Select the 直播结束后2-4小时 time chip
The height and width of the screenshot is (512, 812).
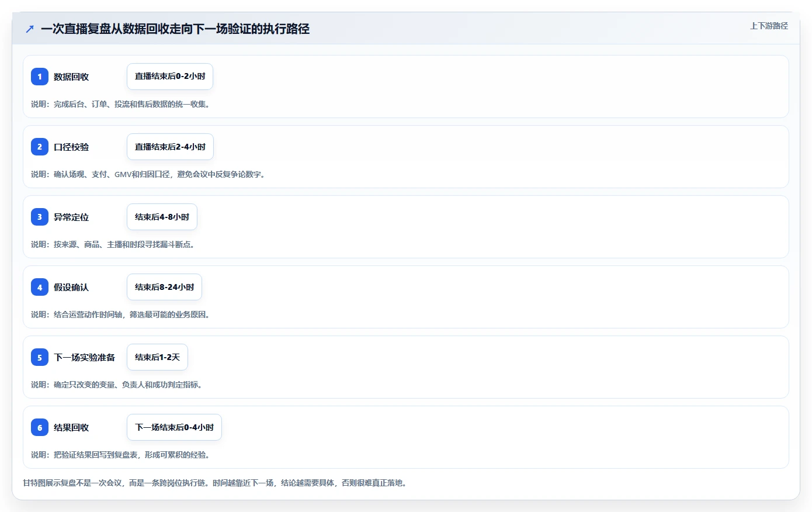click(170, 147)
